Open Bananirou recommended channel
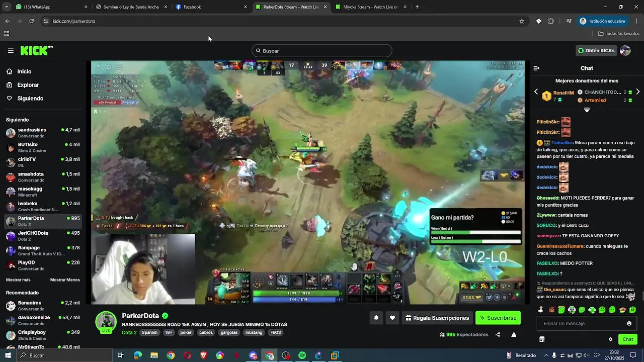 tap(43, 306)
